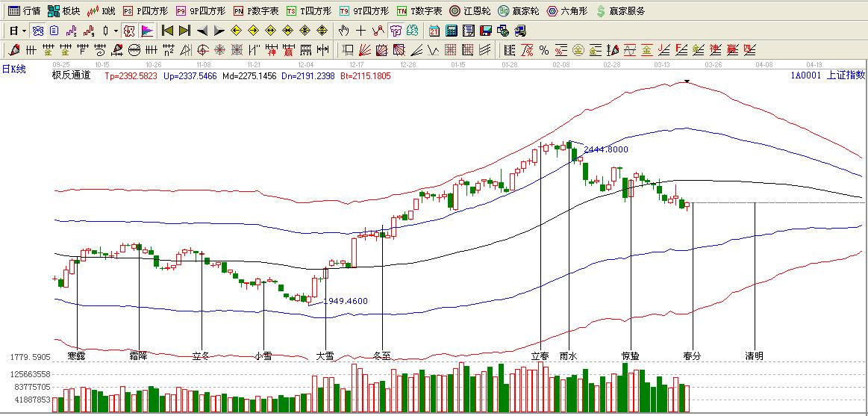Click the floppy disk save icon
This screenshot has height=416, width=868.
485,31
